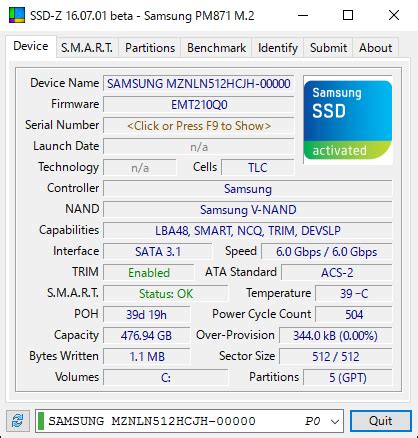Open the drive selection dropdown arrow
Image resolution: width=418 pixels, height=438 pixels.
click(x=335, y=421)
